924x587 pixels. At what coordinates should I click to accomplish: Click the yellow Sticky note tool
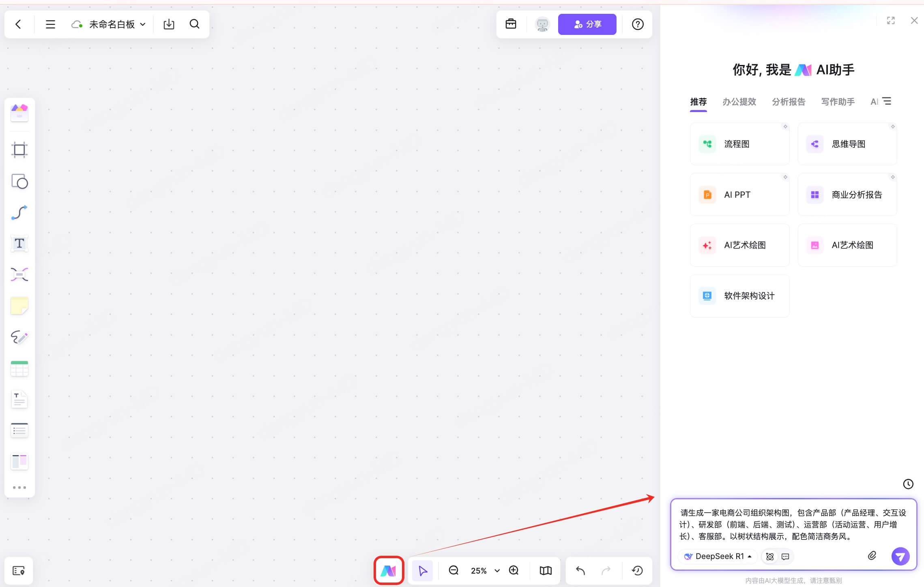pyautogui.click(x=19, y=306)
